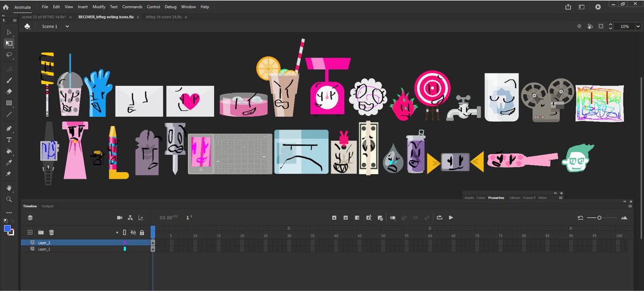Toggle the Loop playback button
This screenshot has height=291, width=644.
[440, 218]
